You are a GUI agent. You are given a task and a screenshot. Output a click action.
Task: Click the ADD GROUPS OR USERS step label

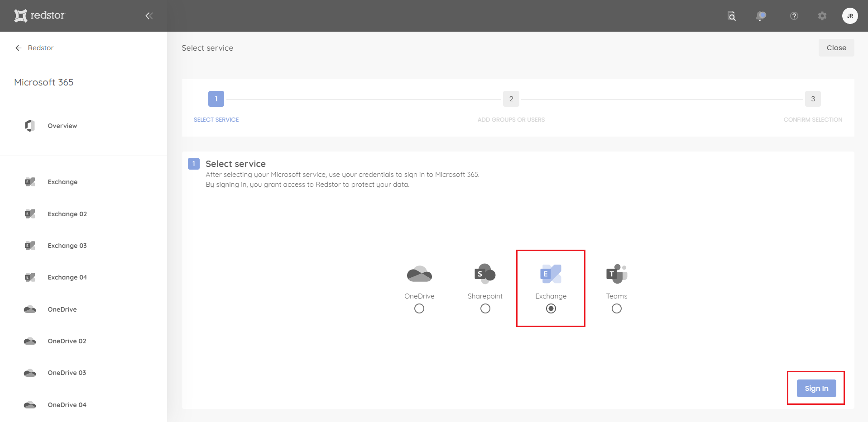coord(511,120)
